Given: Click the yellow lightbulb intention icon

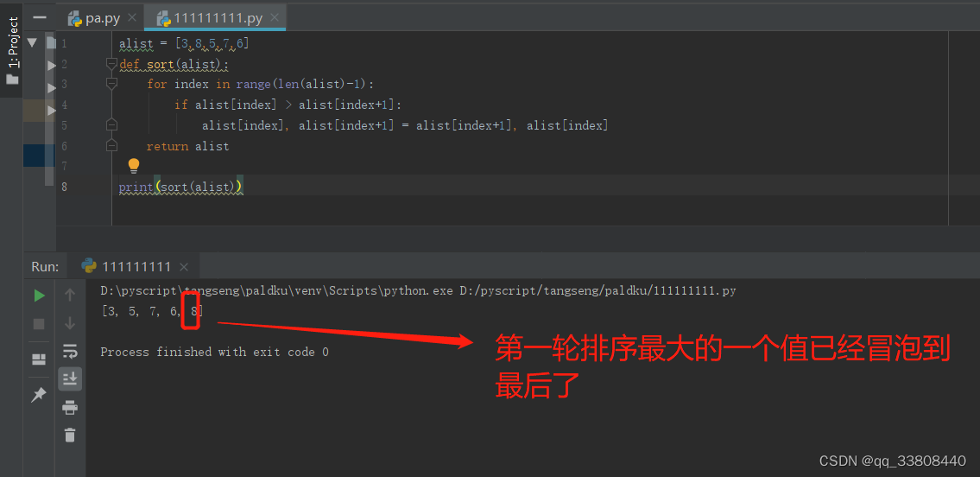Looking at the screenshot, I should point(134,166).
